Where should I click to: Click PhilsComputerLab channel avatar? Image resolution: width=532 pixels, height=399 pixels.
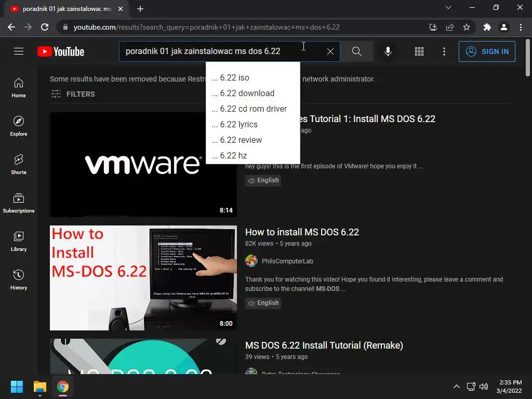coord(251,261)
